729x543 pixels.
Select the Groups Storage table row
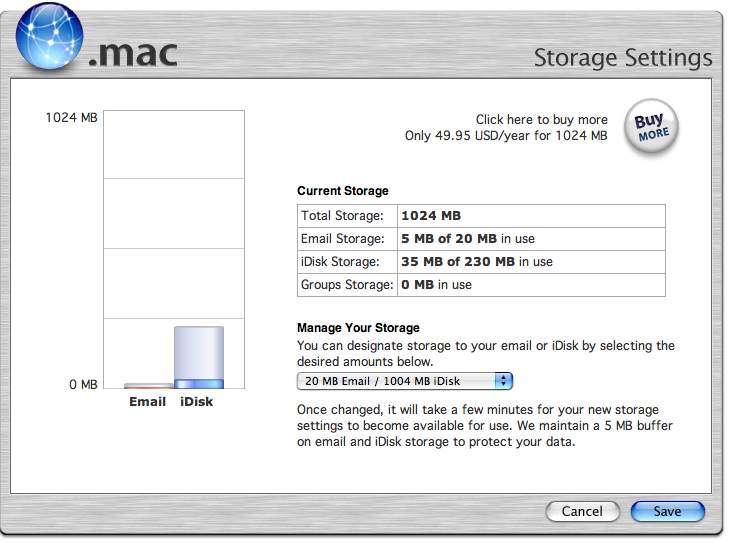pyautogui.click(x=481, y=285)
